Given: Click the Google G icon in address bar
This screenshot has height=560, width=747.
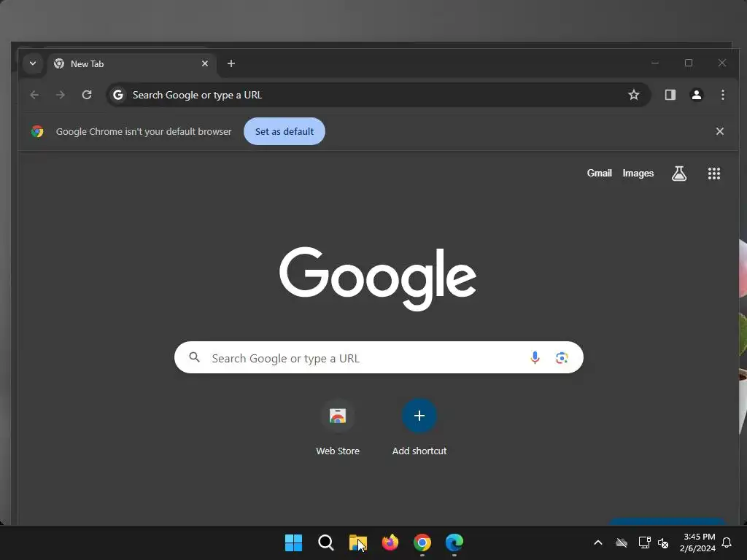Looking at the screenshot, I should tap(118, 95).
